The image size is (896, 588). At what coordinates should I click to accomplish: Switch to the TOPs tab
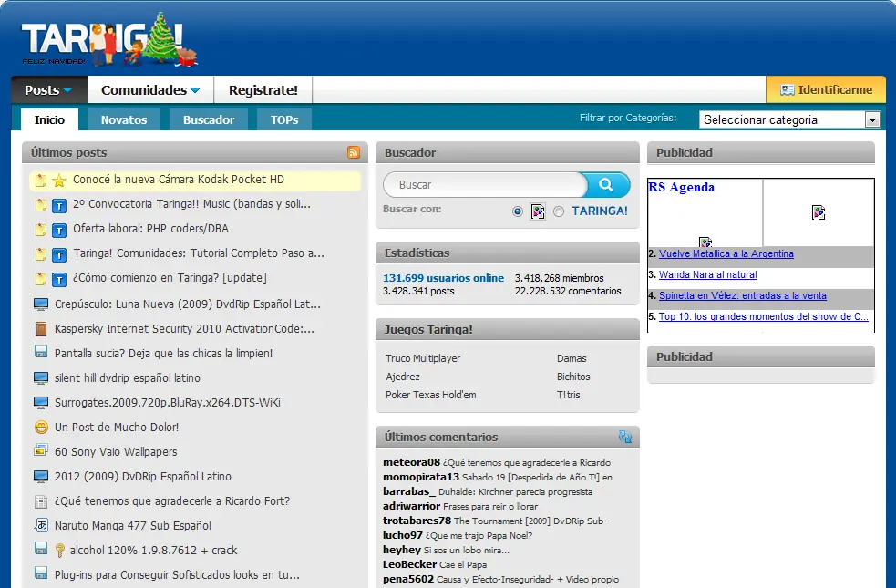pyautogui.click(x=284, y=119)
